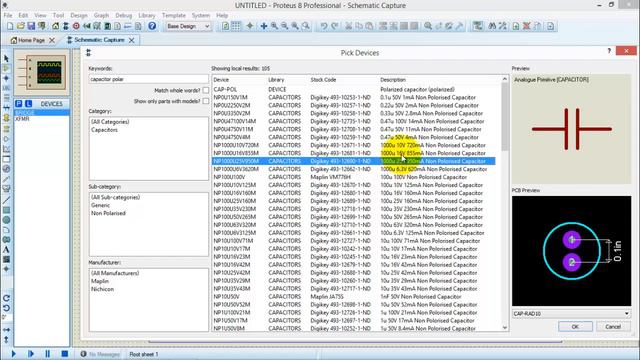Pause the simulation
The height and width of the screenshot is (360, 640).
(x=47, y=354)
